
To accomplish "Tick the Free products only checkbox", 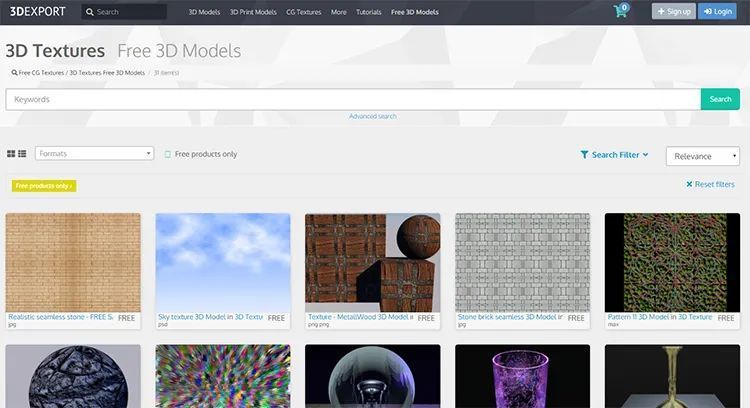I will point(167,154).
